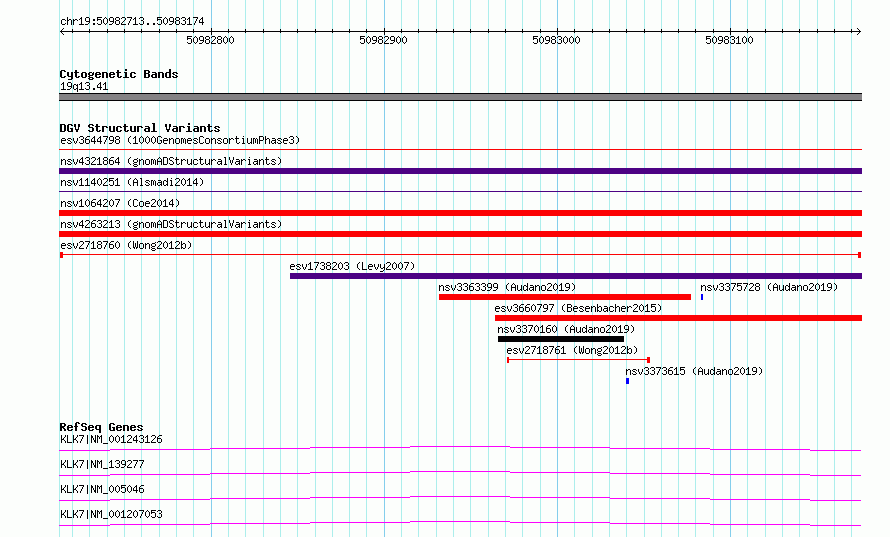This screenshot has height=537, width=890.
Task: Click the small blue nsv3375728 marker
Action: tap(702, 297)
